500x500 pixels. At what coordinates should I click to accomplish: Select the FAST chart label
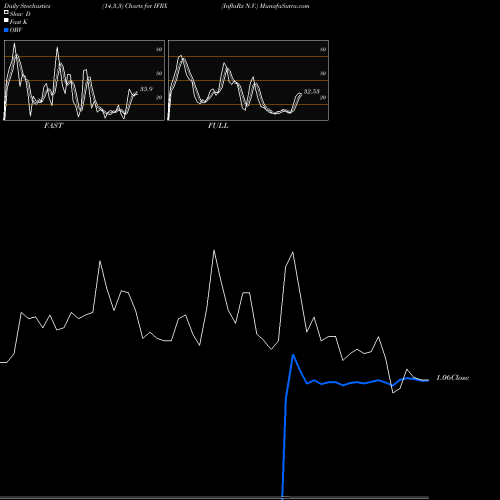[x=53, y=126]
